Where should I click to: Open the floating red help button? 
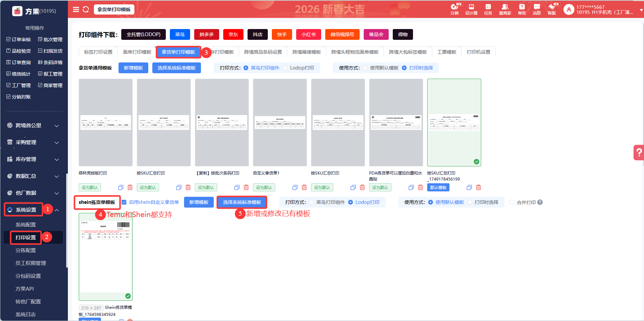point(639,153)
